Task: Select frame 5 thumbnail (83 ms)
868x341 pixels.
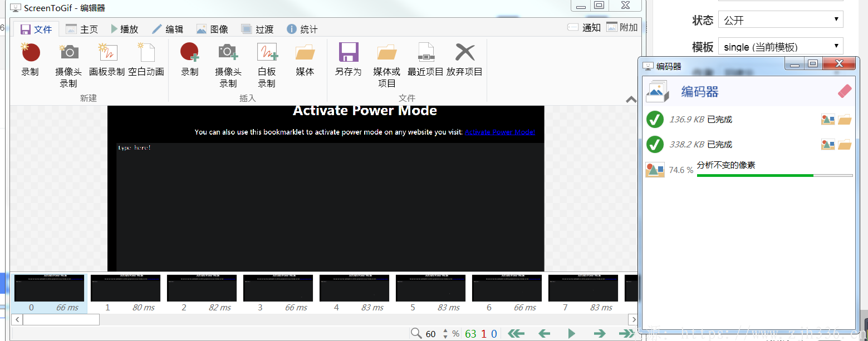Action: 430,293
